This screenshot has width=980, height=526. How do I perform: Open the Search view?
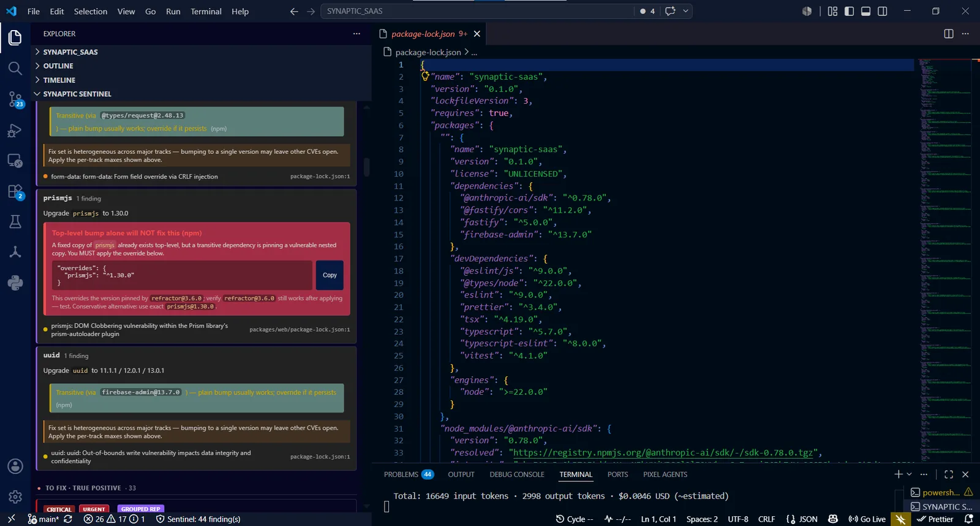[x=15, y=68]
